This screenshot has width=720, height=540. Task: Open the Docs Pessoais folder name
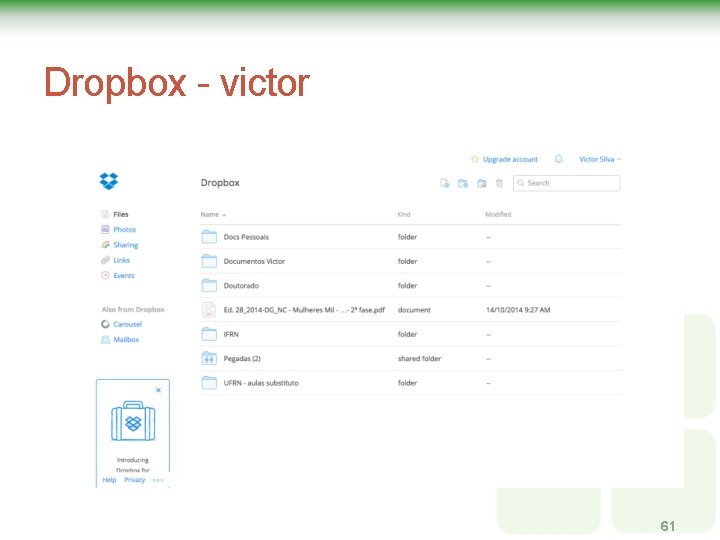(246, 237)
